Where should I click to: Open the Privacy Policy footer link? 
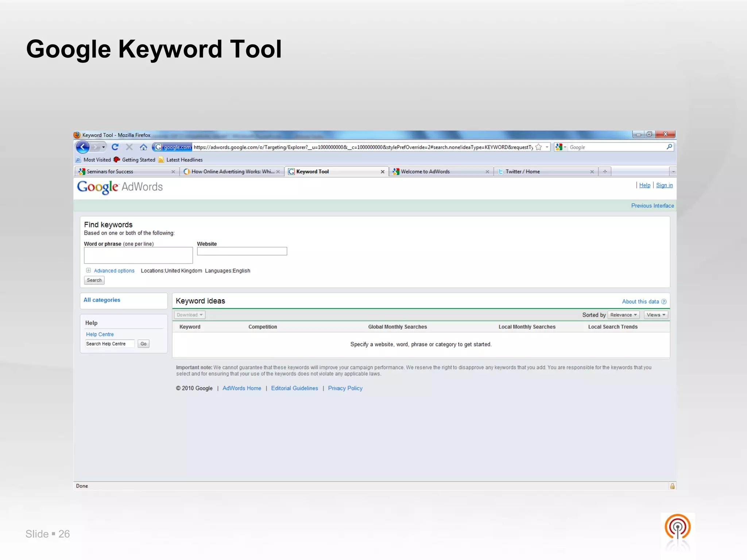coord(345,388)
